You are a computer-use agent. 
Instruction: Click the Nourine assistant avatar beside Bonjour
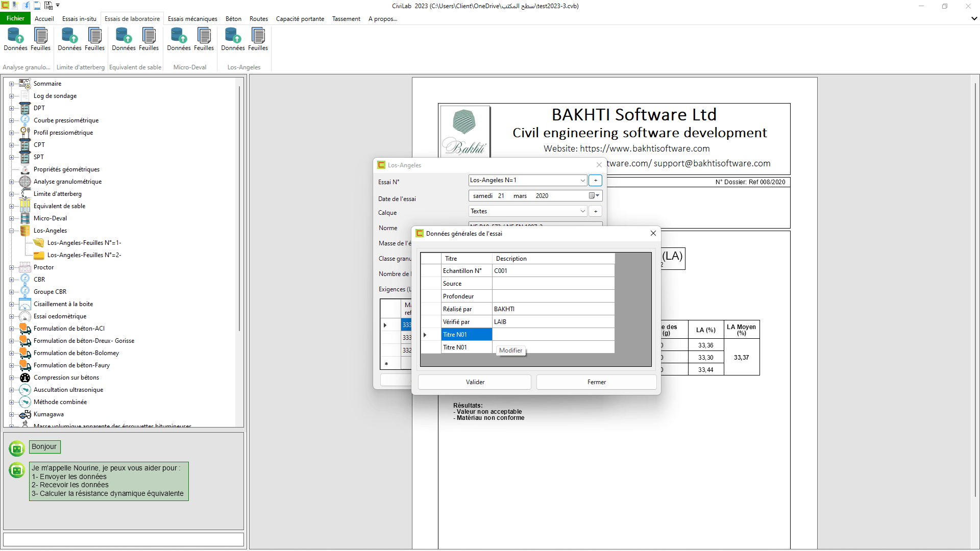17,448
